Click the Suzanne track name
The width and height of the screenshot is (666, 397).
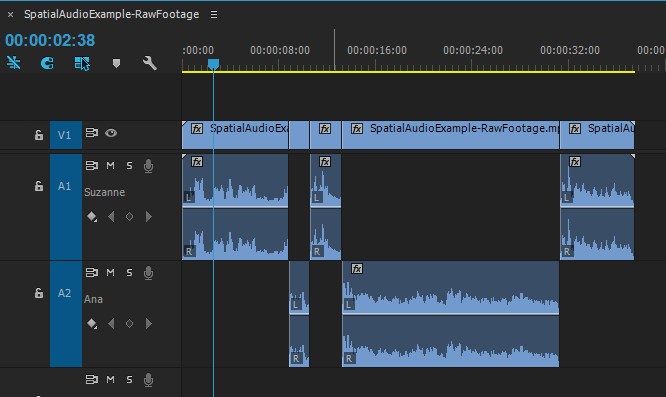[104, 192]
